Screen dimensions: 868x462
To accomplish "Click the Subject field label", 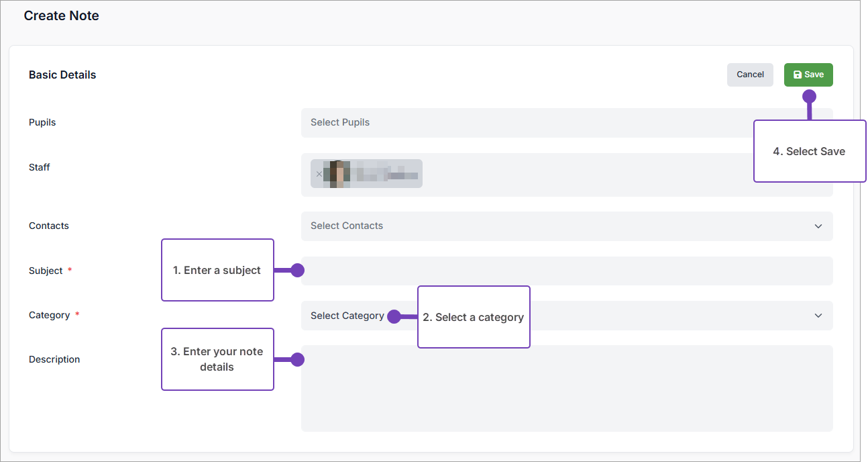I will 46,271.
